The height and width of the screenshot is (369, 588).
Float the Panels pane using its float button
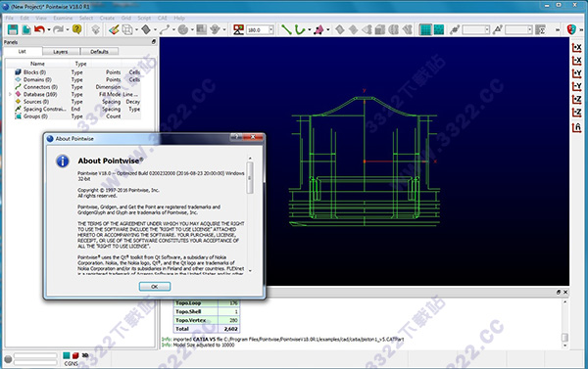(x=154, y=42)
